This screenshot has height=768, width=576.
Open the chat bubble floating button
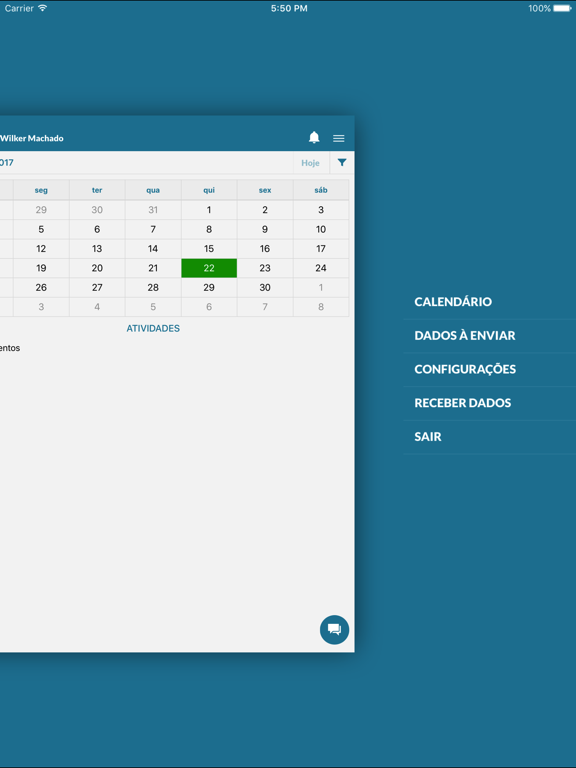point(335,629)
